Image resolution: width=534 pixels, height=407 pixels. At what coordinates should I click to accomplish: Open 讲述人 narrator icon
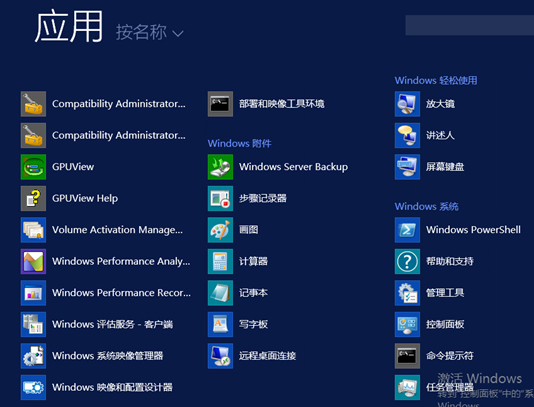[407, 135]
